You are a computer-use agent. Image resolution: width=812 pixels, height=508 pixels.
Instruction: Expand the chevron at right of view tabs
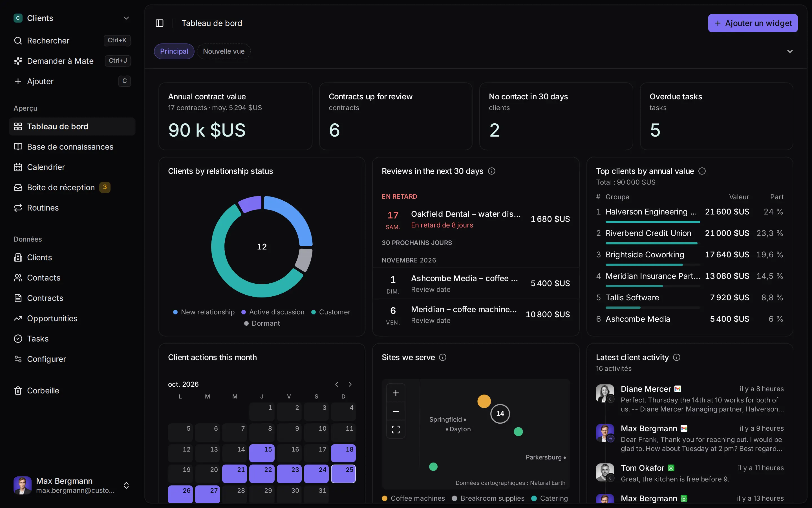790,51
